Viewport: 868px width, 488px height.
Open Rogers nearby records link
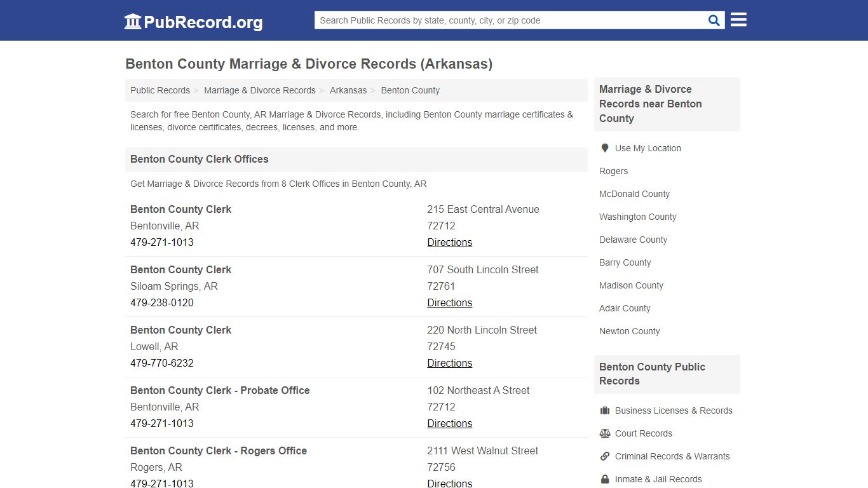pyautogui.click(x=613, y=171)
